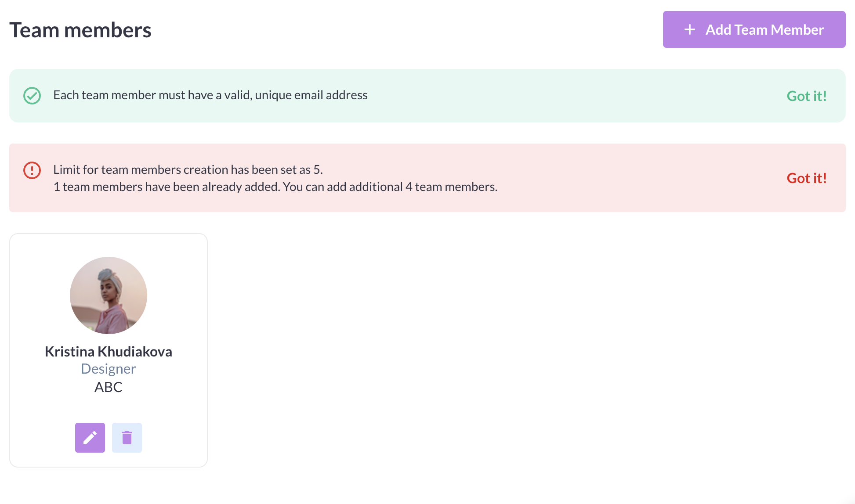The height and width of the screenshot is (504, 855).
Task: Click empty space in the green notice banner
Action: click(571, 96)
